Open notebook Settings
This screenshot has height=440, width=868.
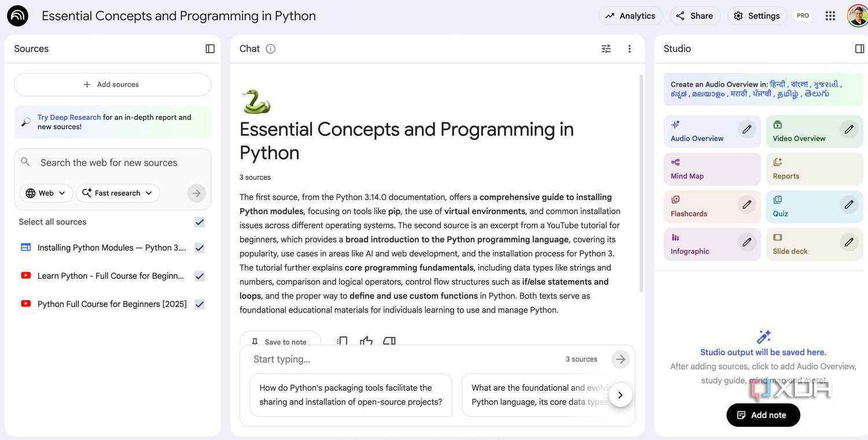click(757, 16)
